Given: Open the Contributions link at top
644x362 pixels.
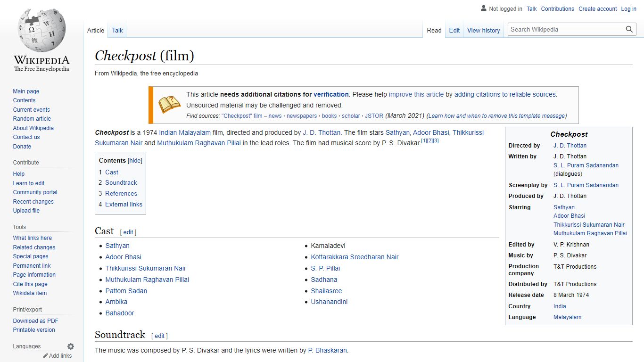Looking at the screenshot, I should (x=558, y=9).
